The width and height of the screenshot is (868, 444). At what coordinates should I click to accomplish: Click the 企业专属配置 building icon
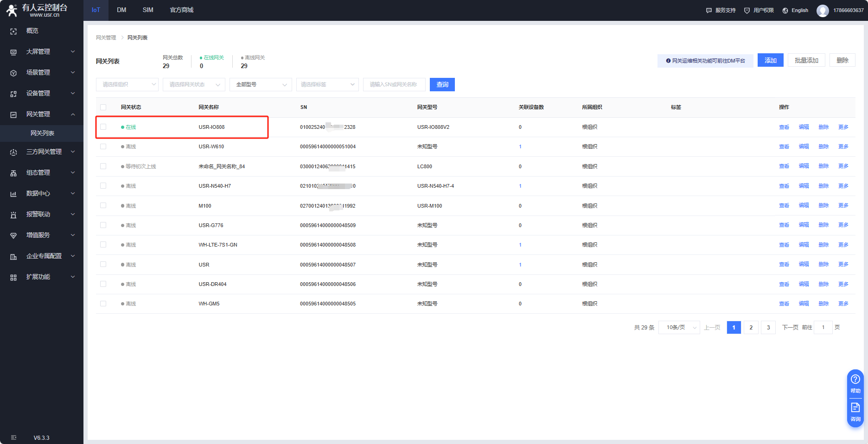[13, 256]
